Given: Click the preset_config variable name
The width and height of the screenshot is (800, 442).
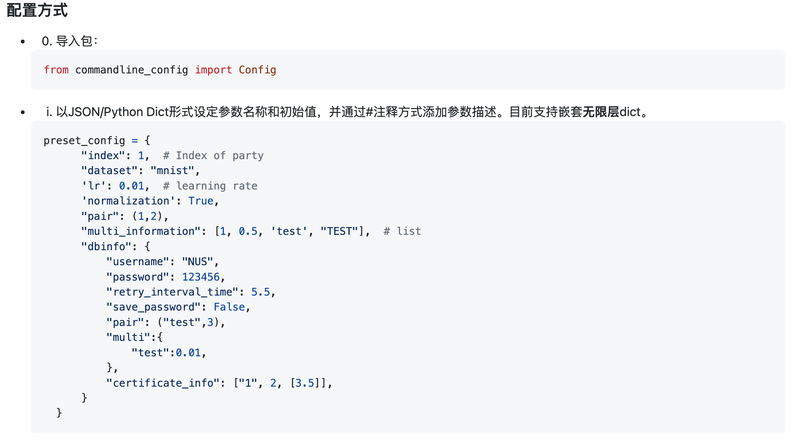Looking at the screenshot, I should pyautogui.click(x=84, y=140).
